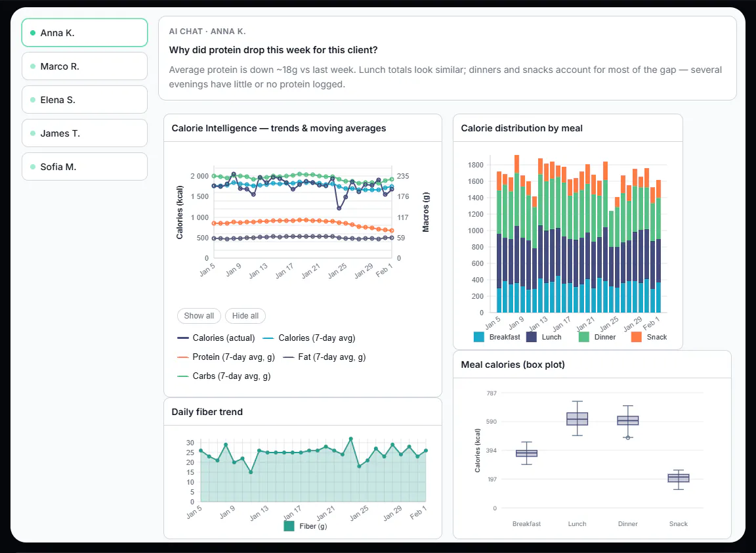
Task: Toggle Fat (7-day avg, g) legend entry
Action: (324, 357)
